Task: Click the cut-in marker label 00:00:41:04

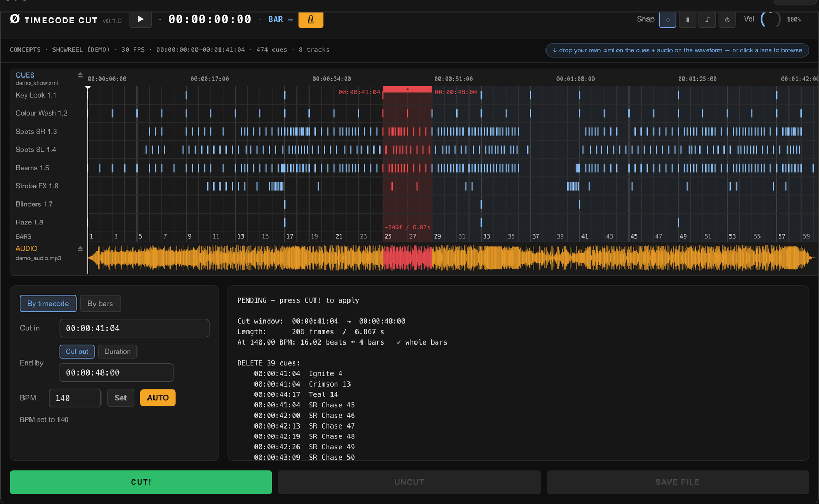Action: [359, 92]
